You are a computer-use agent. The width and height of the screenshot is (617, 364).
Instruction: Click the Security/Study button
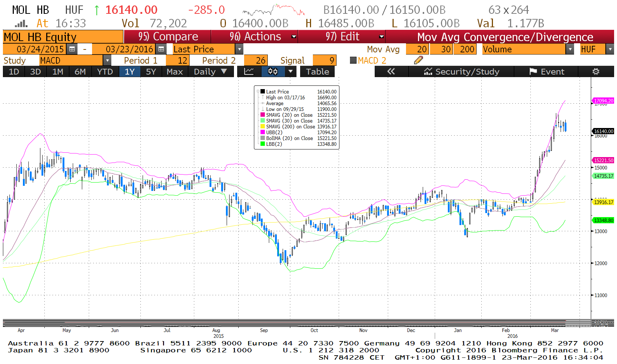(461, 72)
